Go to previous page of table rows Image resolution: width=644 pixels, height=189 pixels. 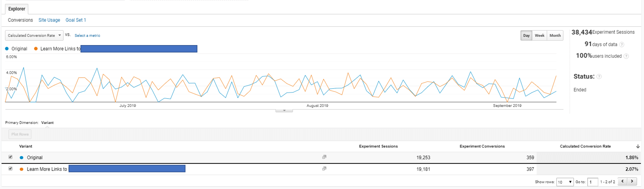coord(623,182)
